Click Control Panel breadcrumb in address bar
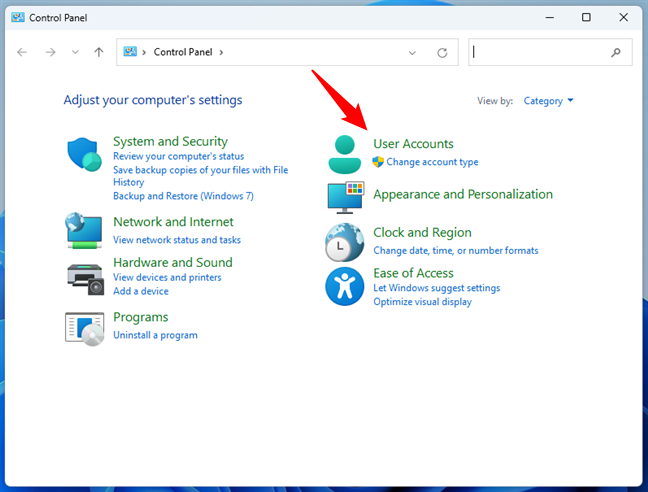Screen dimensions: 648x492 click(183, 52)
